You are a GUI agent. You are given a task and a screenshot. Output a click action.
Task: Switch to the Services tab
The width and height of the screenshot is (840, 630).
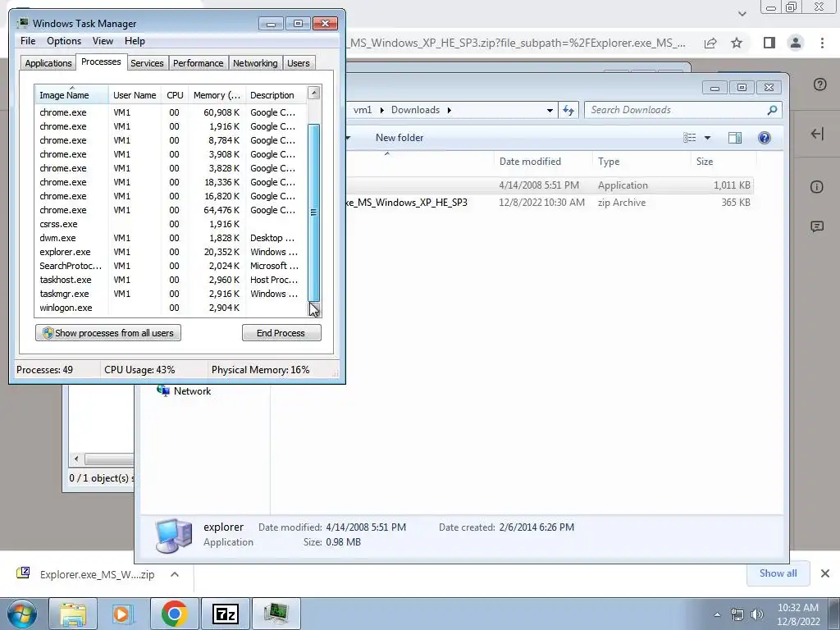(x=147, y=63)
